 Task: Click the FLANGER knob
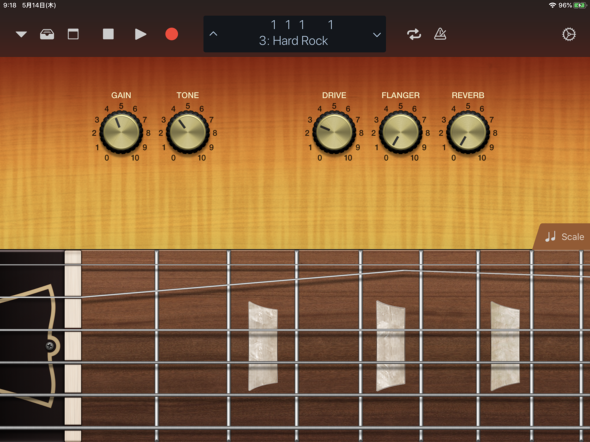coord(400,132)
